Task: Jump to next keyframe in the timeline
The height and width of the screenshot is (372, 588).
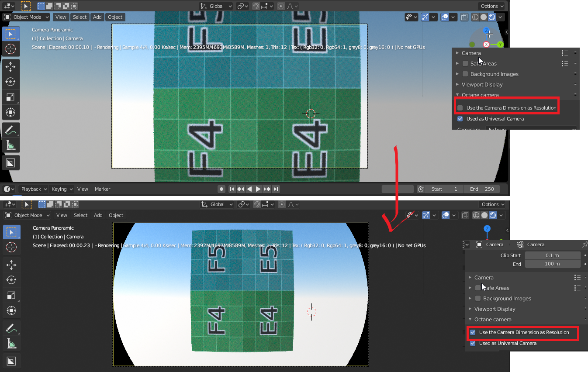Action: 267,189
